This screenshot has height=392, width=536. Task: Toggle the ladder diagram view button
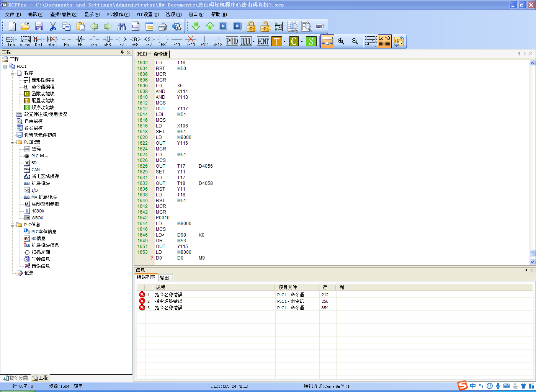(371, 41)
